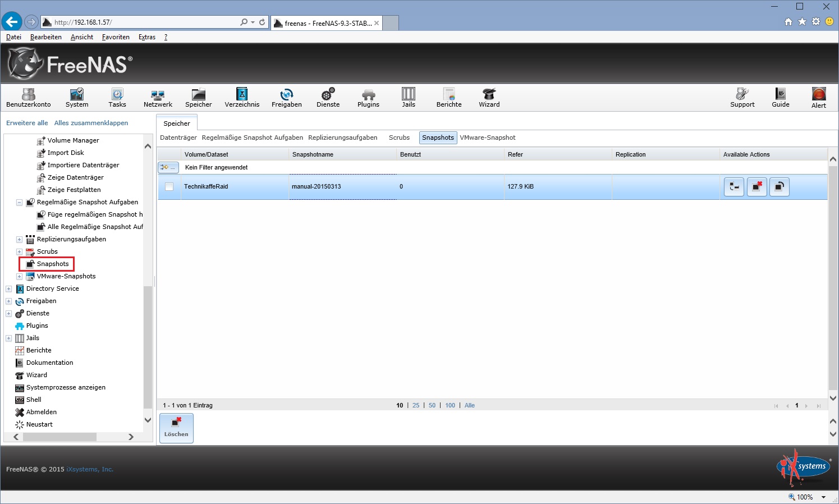The image size is (839, 504).
Task: Click the Erweitere alle link
Action: [x=27, y=123]
